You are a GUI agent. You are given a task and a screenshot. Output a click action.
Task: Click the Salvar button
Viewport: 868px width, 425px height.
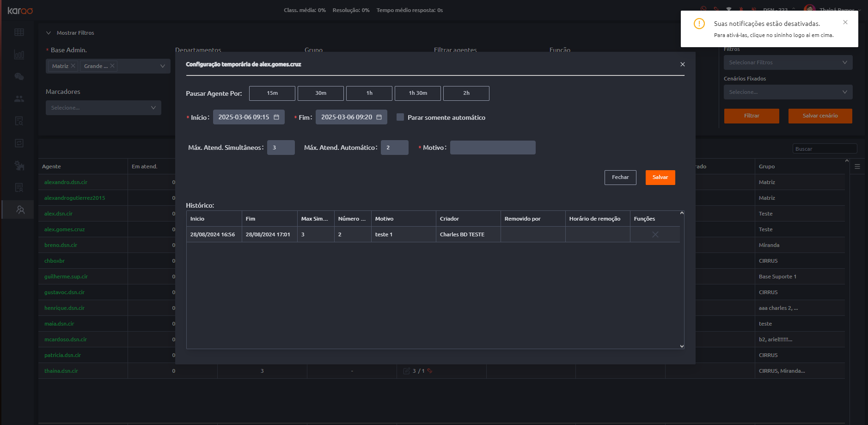(660, 178)
